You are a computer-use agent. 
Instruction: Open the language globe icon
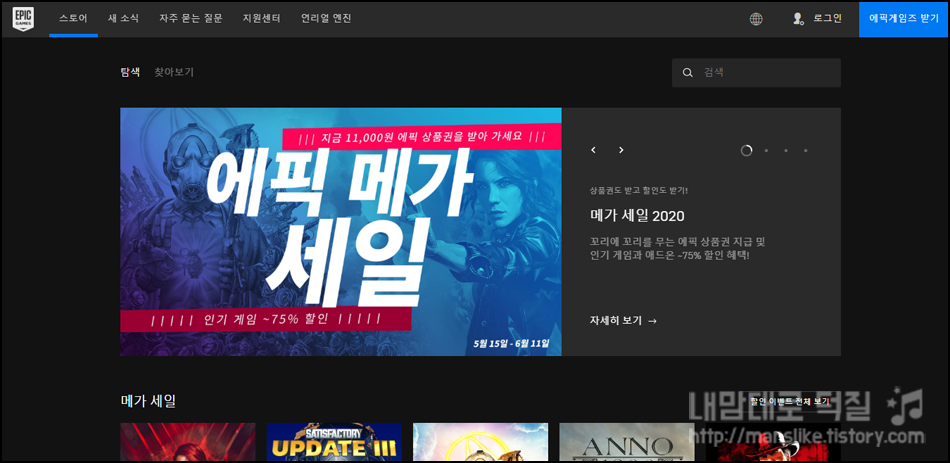click(756, 19)
